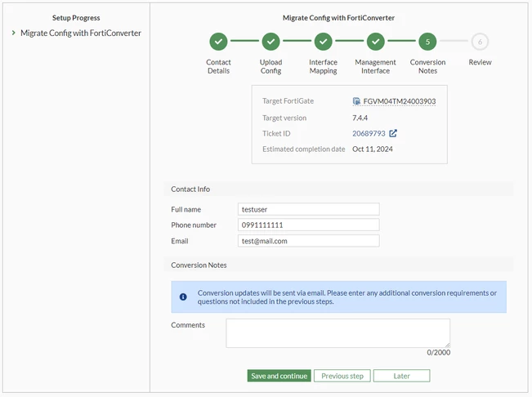Focus the Email input field

coord(309,241)
